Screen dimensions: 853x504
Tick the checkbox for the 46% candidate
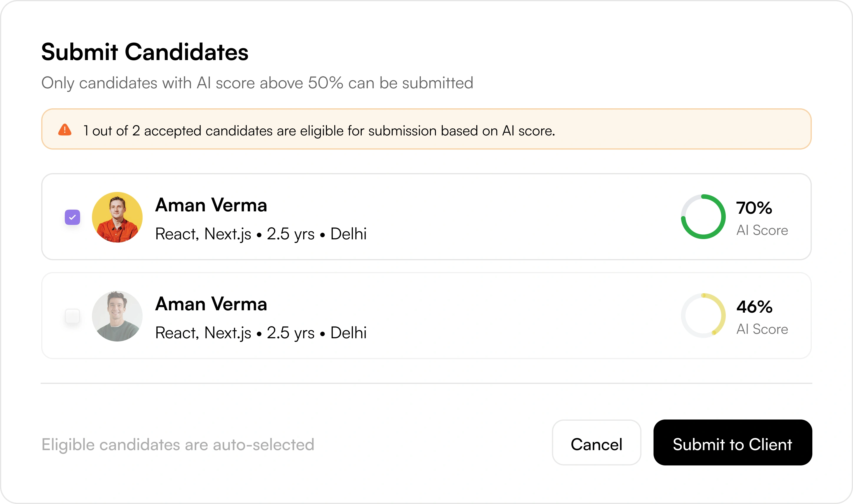point(72,316)
